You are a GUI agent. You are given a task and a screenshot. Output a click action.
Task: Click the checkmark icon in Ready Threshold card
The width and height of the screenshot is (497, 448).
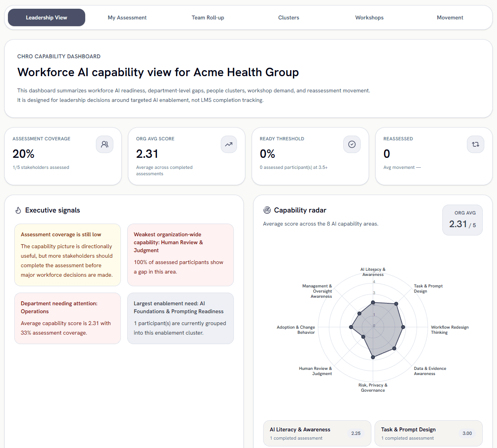(352, 144)
